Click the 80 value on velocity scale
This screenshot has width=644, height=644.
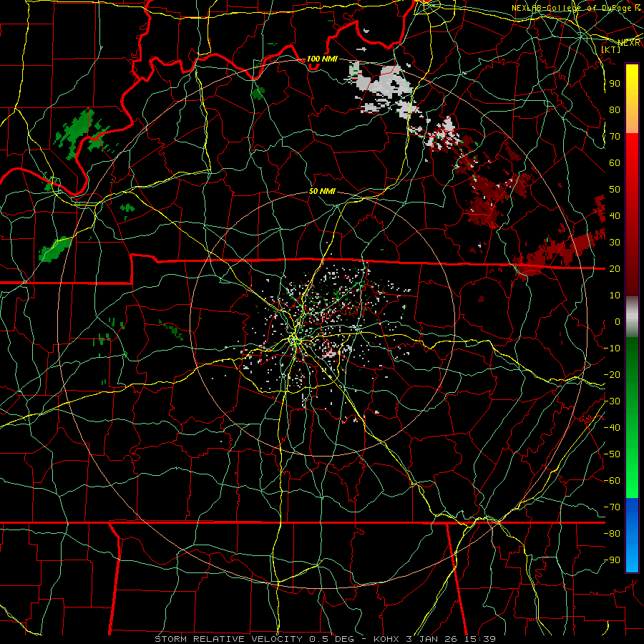615,109
